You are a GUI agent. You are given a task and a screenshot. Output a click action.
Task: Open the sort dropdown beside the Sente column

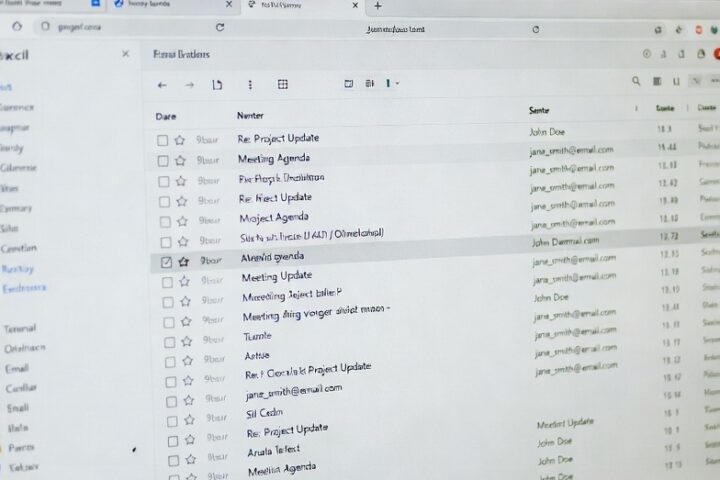pyautogui.click(x=636, y=108)
